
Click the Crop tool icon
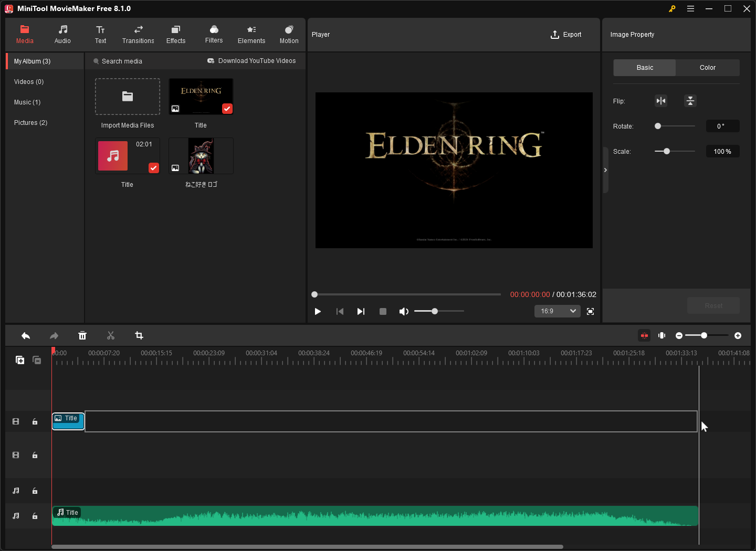click(139, 336)
